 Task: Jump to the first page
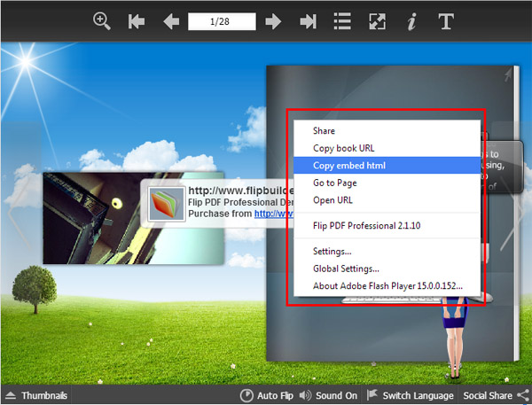137,21
